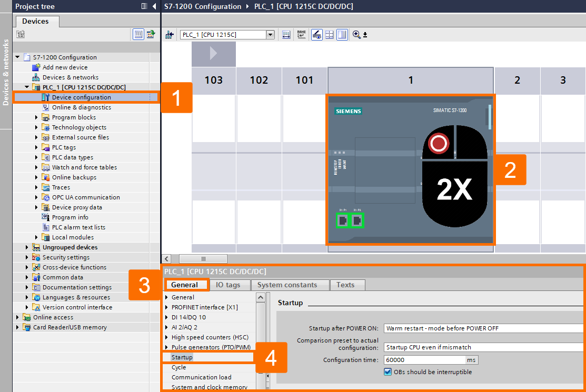
Task: Expand PROFINET interface [X1] properties
Action: tap(167, 307)
